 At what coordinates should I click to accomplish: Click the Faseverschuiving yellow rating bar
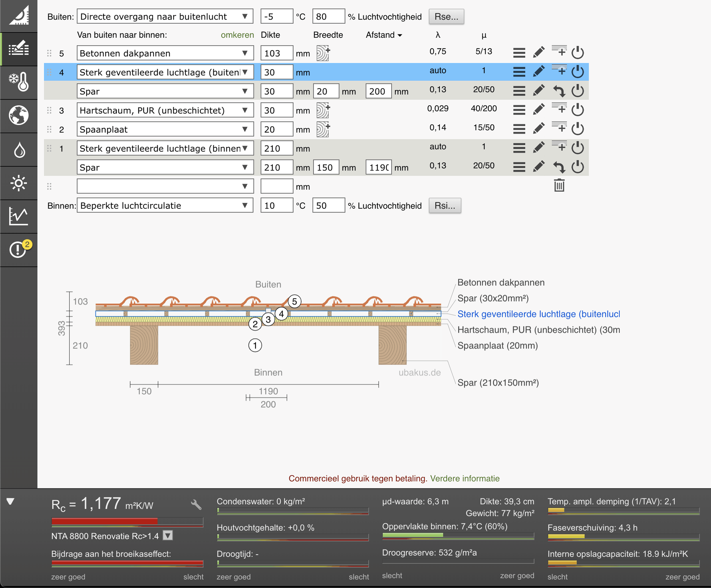624,537
